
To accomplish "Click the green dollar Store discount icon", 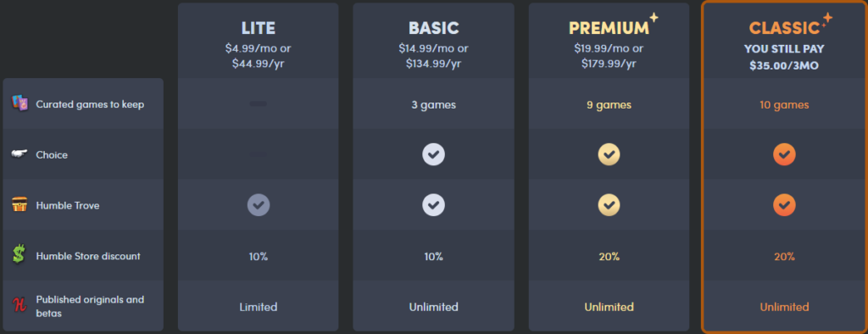I will click(19, 255).
